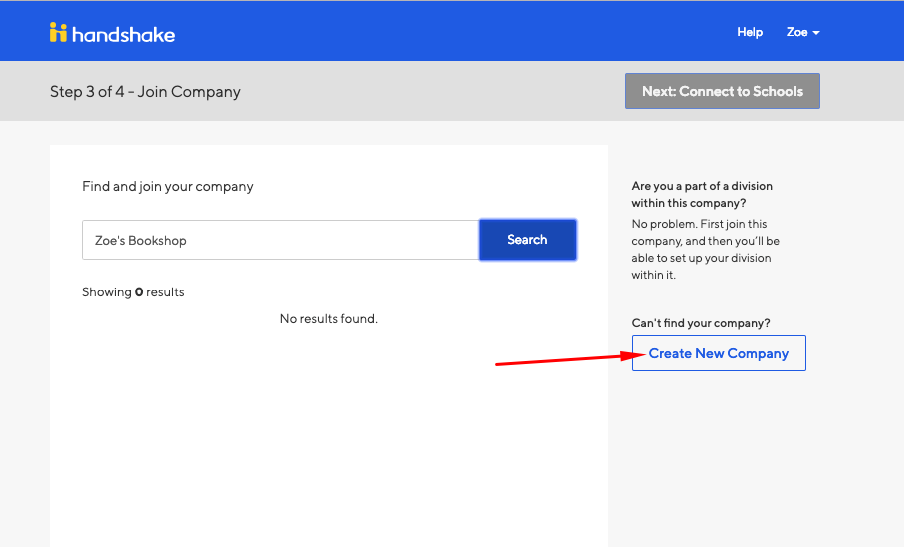Screen dimensions: 904x547
Task: Click the Find and join your company label
Action: pyautogui.click(x=168, y=187)
